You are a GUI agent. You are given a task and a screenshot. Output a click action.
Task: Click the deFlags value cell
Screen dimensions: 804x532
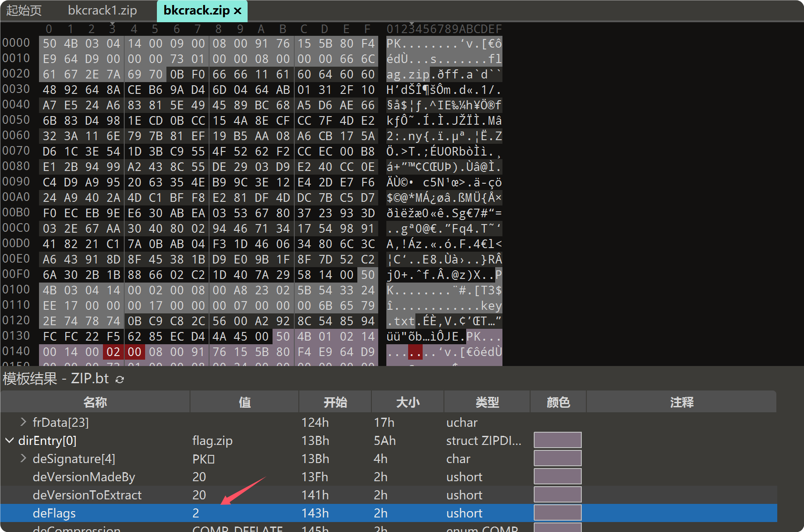click(196, 513)
